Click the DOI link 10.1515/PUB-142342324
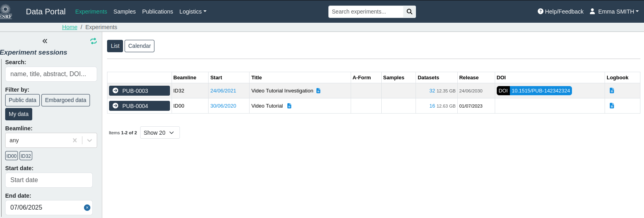The height and width of the screenshot is (218, 644). (x=541, y=91)
